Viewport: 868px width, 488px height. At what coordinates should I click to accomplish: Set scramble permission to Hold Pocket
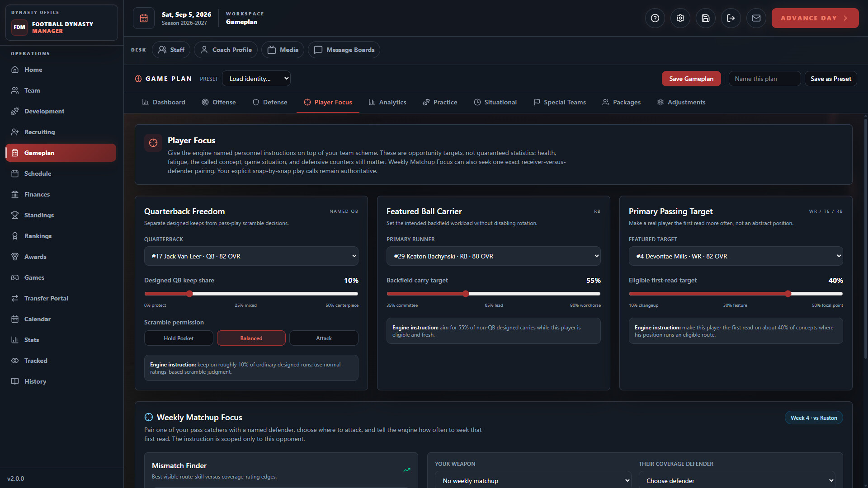click(179, 338)
